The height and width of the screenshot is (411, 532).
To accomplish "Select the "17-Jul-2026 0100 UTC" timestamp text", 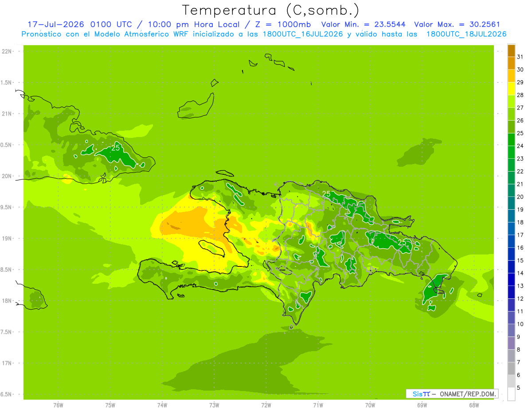I will tap(79, 24).
